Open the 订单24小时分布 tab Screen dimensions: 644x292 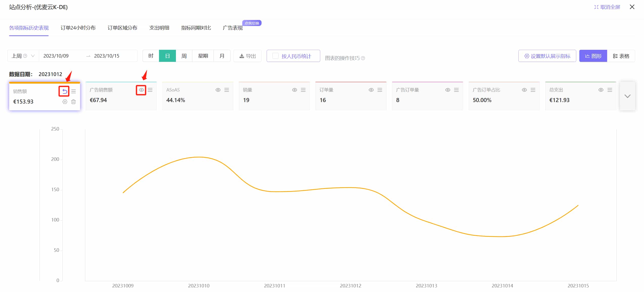(78, 28)
